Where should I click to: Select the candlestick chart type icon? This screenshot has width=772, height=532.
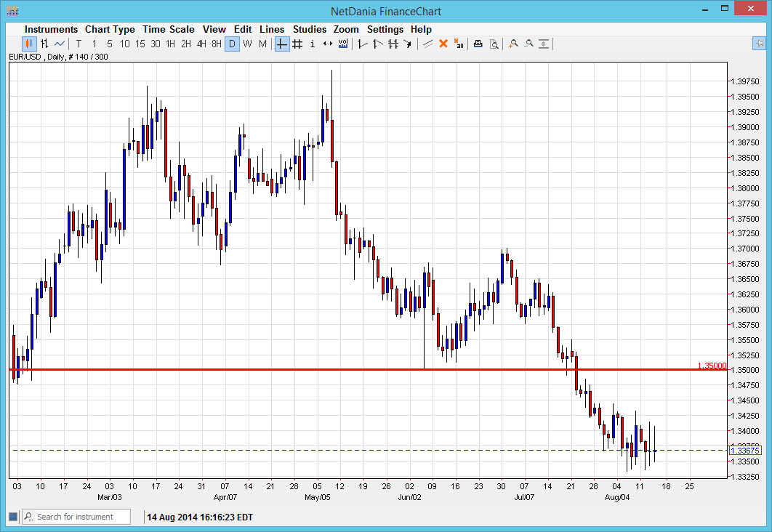(29, 44)
